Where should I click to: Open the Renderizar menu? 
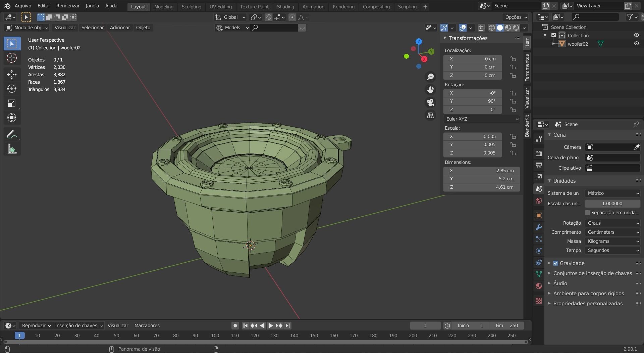[68, 6]
